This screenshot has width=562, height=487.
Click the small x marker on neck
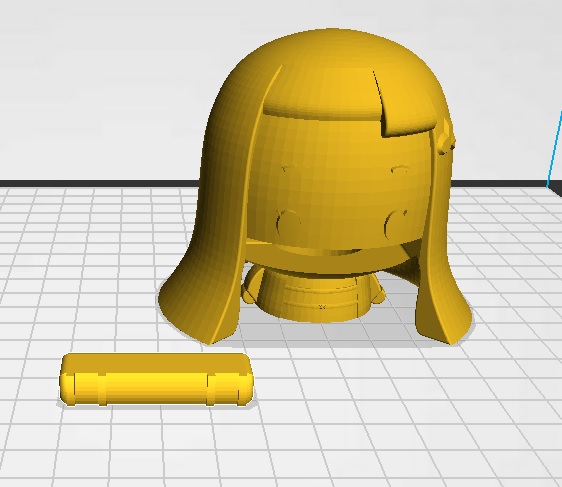click(322, 307)
